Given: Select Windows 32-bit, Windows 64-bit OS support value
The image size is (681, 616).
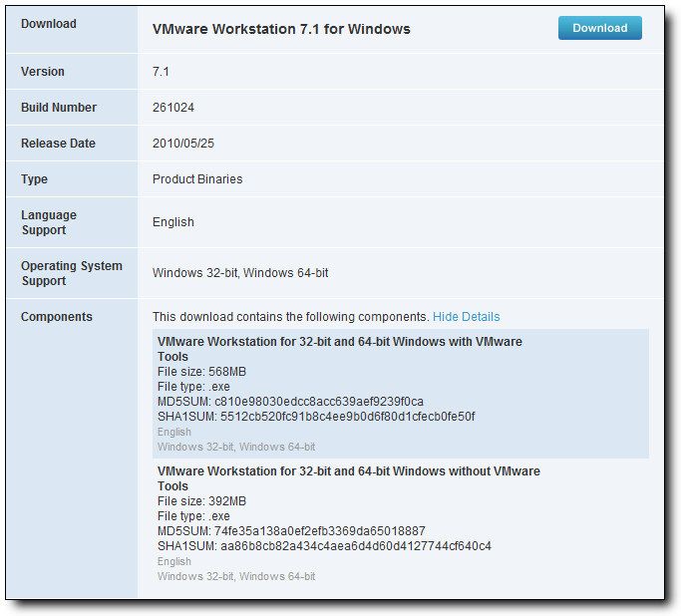Looking at the screenshot, I should point(240,273).
